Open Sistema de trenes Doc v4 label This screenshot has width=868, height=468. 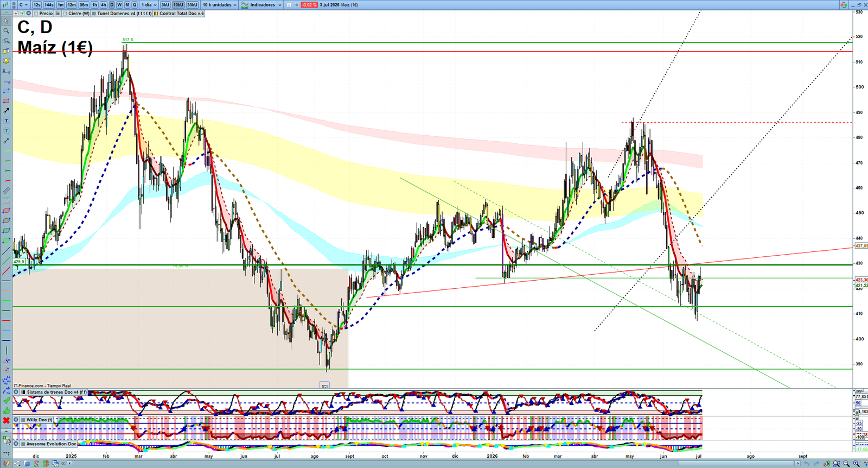(x=56, y=392)
